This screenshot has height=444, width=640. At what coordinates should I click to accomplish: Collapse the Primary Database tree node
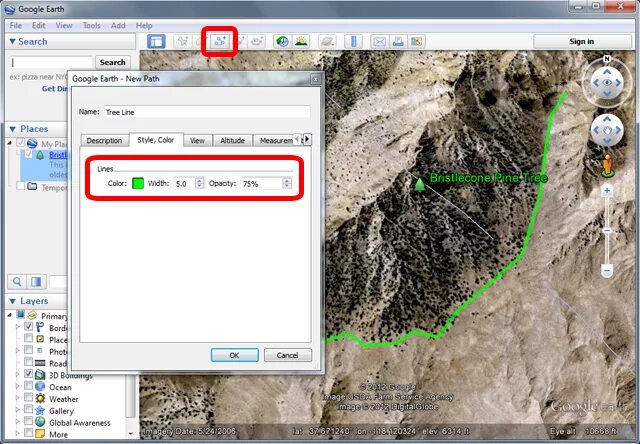coord(10,314)
